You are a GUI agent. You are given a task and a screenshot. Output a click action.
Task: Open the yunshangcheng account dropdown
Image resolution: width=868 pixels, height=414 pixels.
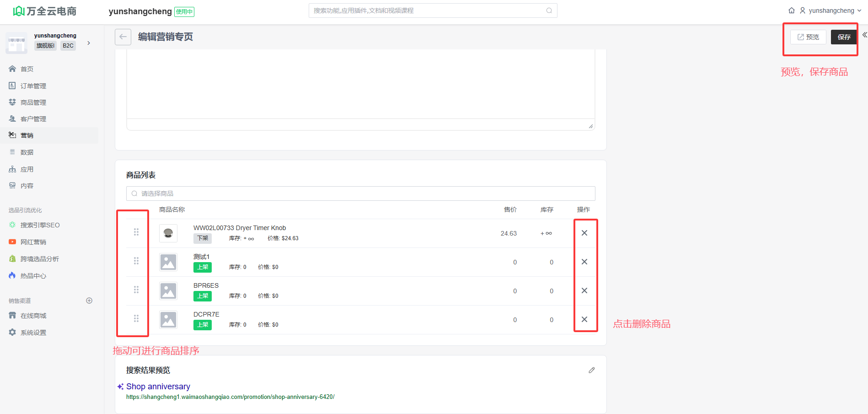pyautogui.click(x=831, y=11)
